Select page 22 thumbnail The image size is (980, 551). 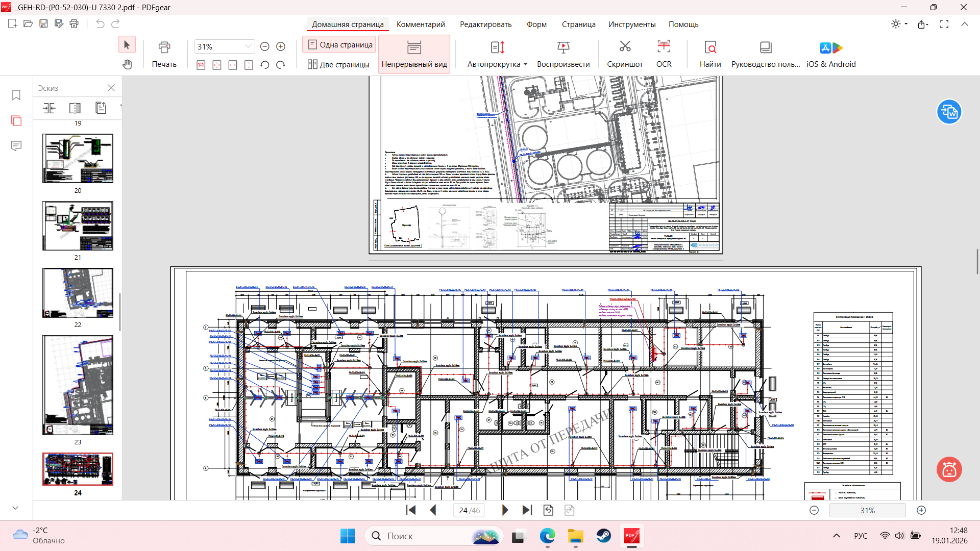(78, 293)
